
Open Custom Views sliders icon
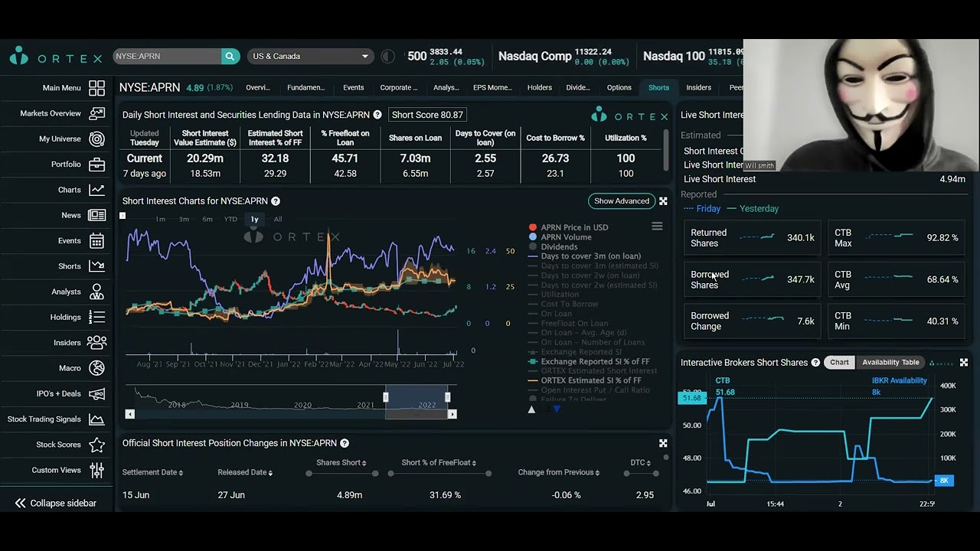pyautogui.click(x=96, y=470)
